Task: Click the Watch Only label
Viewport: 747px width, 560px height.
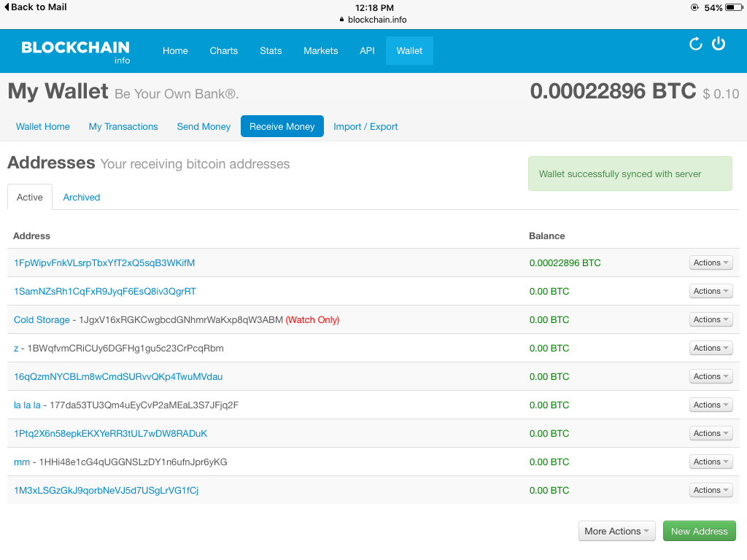Action: click(312, 320)
